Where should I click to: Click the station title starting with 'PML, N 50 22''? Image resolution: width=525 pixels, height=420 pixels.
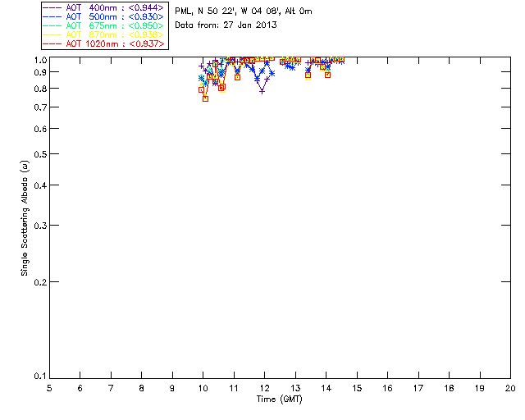coord(244,11)
